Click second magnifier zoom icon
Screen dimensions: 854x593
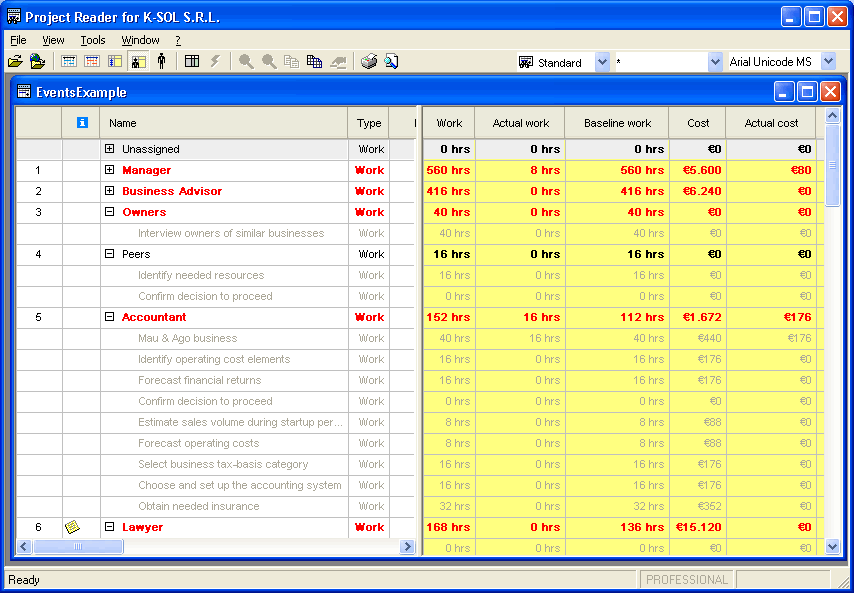pos(269,62)
